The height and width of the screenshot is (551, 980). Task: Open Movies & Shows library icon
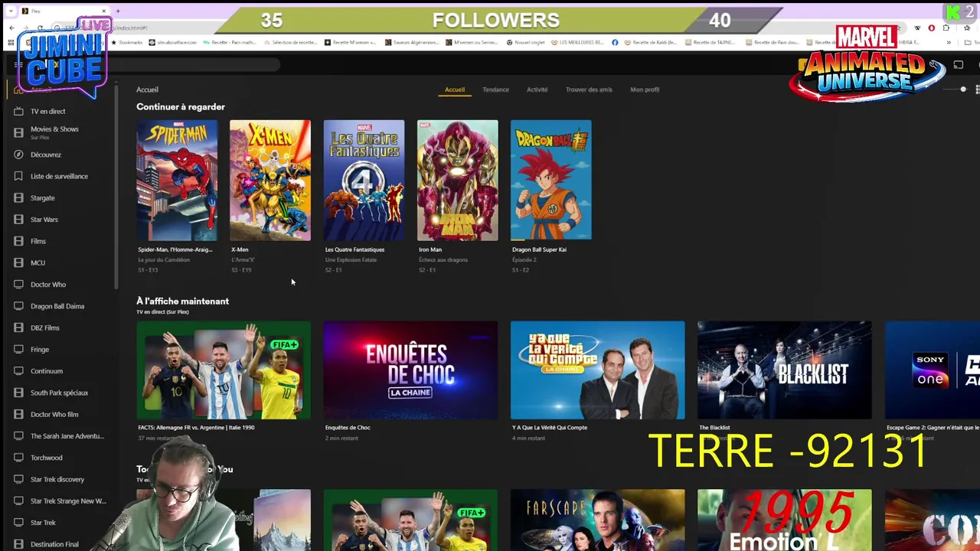pyautogui.click(x=18, y=132)
